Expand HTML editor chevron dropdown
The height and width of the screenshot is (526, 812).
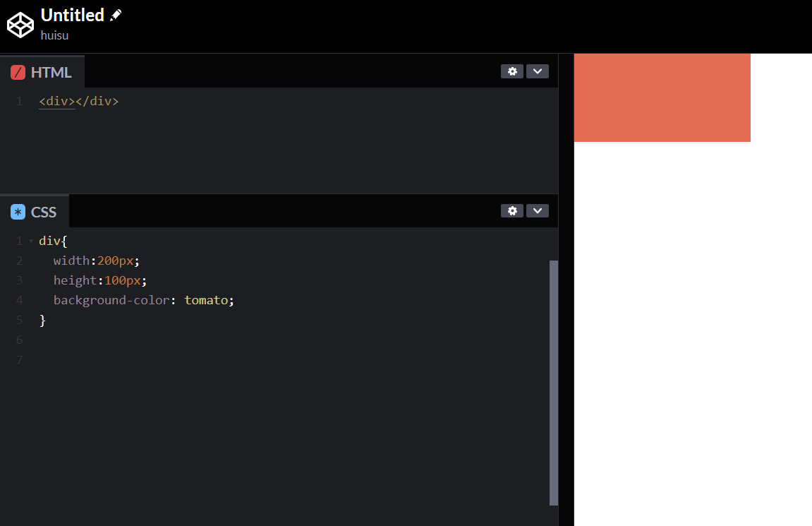[538, 71]
